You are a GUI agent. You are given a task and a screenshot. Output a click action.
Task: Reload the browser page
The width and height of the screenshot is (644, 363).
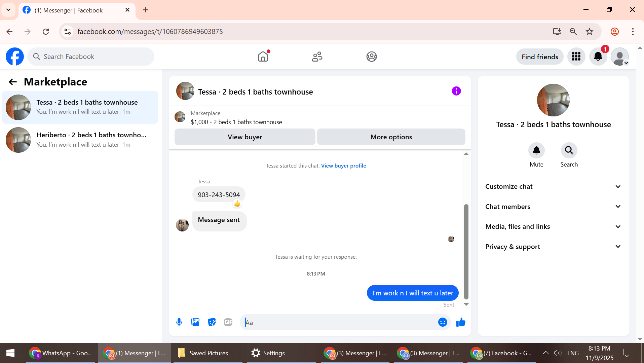46,32
